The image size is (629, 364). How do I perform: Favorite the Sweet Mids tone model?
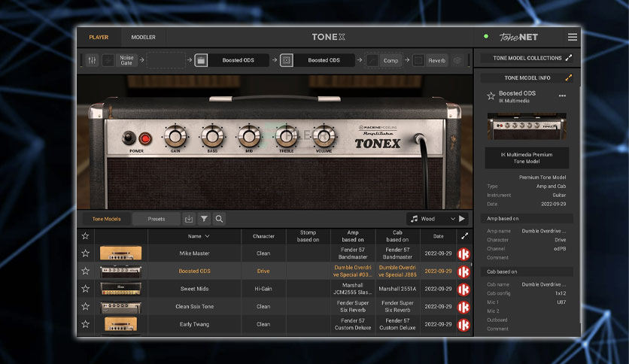click(85, 289)
